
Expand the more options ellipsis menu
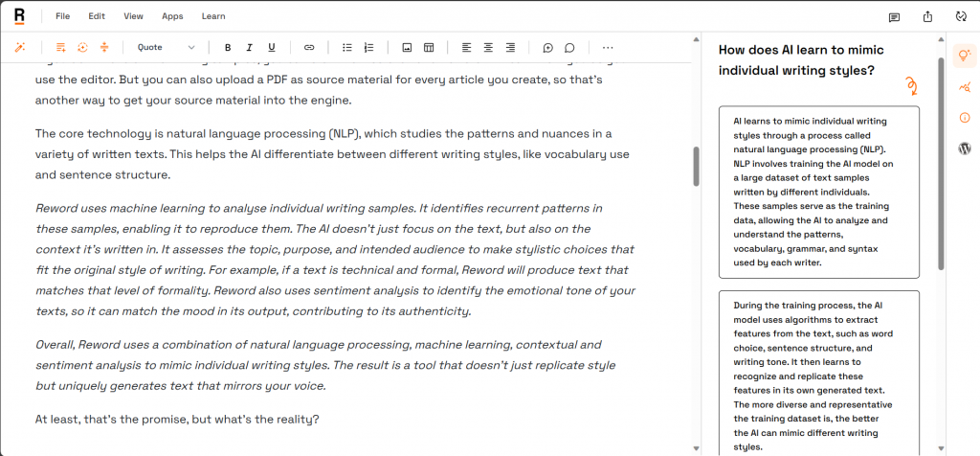point(608,47)
